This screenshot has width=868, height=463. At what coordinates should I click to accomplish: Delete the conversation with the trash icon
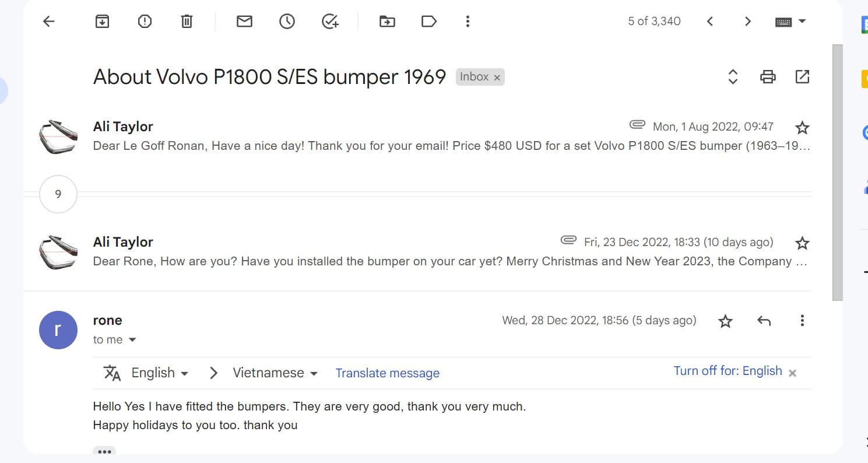pos(187,22)
